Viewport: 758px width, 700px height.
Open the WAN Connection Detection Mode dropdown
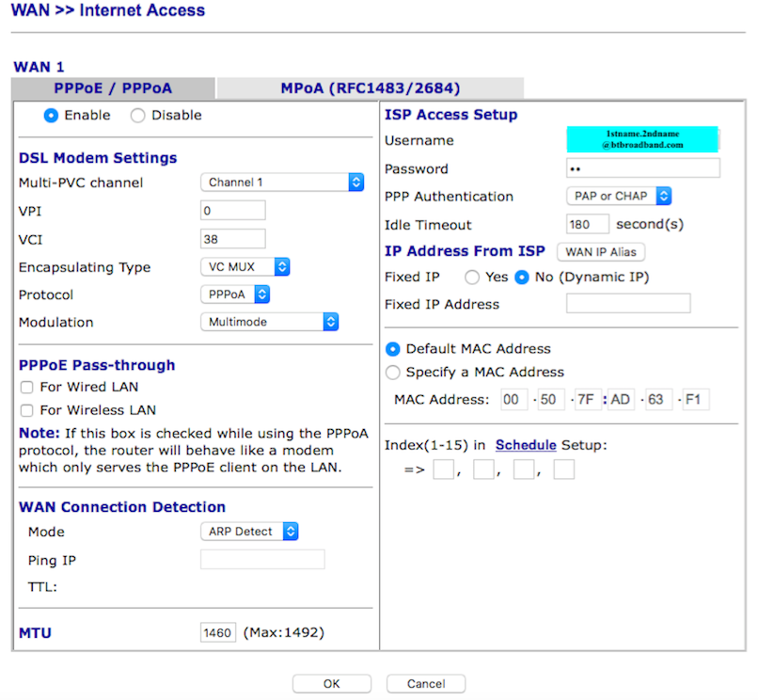coord(249,532)
